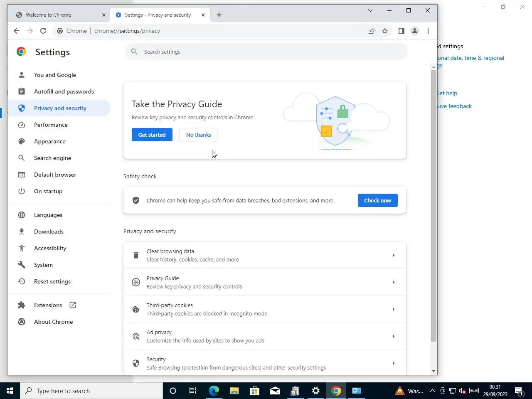Image resolution: width=532 pixels, height=399 pixels.
Task: Click Get help link in background window
Action: 447,93
